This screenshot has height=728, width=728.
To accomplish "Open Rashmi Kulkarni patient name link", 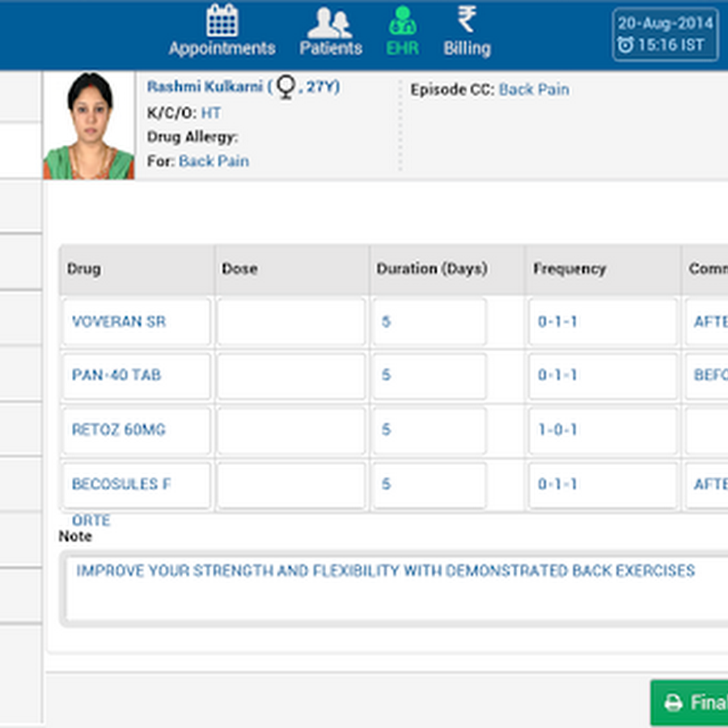I will tap(205, 87).
